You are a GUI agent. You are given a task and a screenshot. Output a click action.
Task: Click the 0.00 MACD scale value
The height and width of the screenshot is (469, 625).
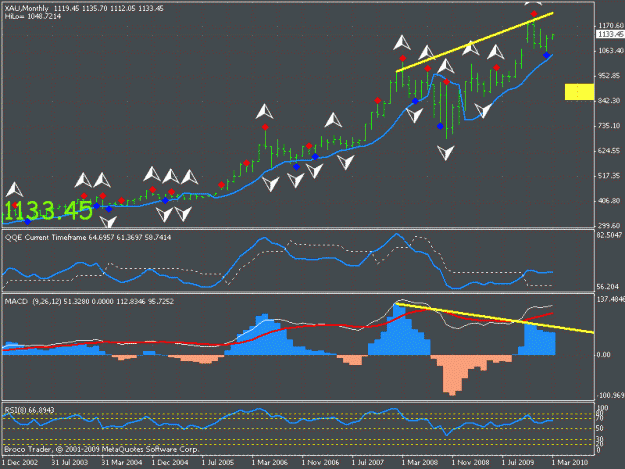click(x=604, y=355)
